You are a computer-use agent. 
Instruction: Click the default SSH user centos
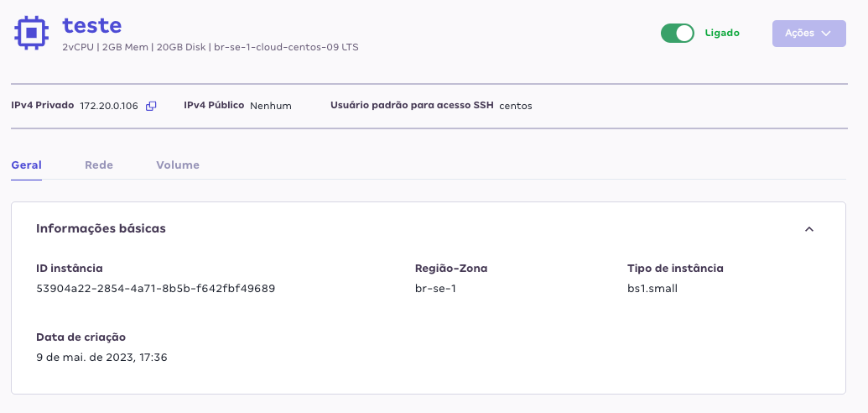[516, 106]
